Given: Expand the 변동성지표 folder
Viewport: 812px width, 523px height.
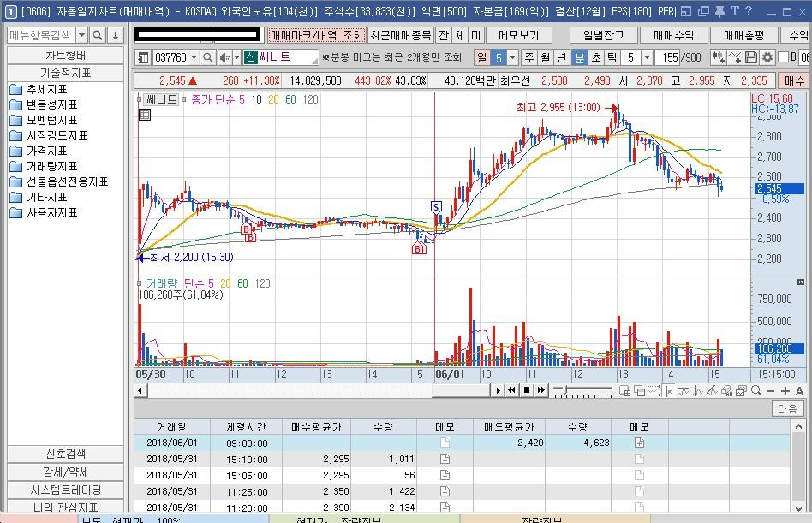Looking at the screenshot, I should point(44,104).
